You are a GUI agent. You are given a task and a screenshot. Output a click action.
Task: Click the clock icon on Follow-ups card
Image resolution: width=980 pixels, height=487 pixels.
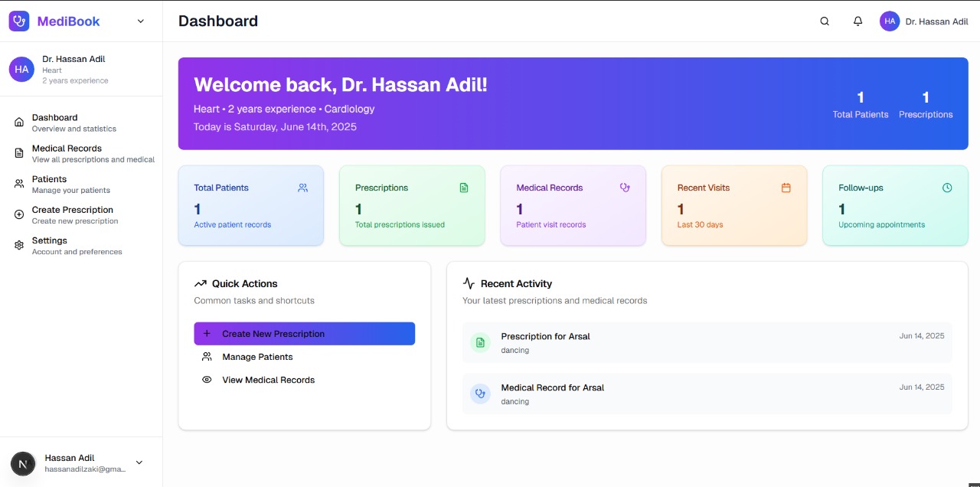click(x=947, y=188)
